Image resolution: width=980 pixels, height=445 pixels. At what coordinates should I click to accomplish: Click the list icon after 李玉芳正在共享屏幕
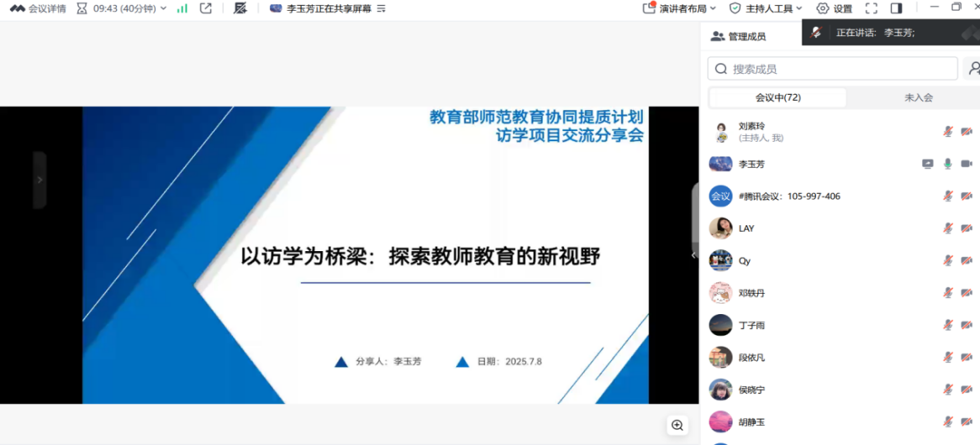[381, 8]
